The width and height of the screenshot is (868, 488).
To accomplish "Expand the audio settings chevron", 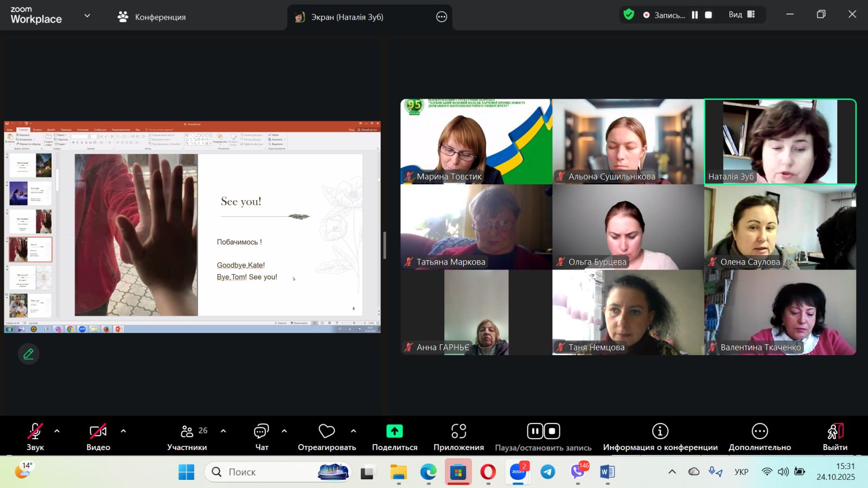I will click(57, 432).
